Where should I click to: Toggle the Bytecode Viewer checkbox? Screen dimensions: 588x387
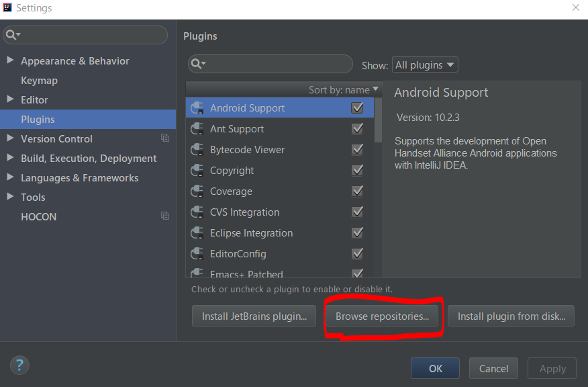(x=357, y=149)
